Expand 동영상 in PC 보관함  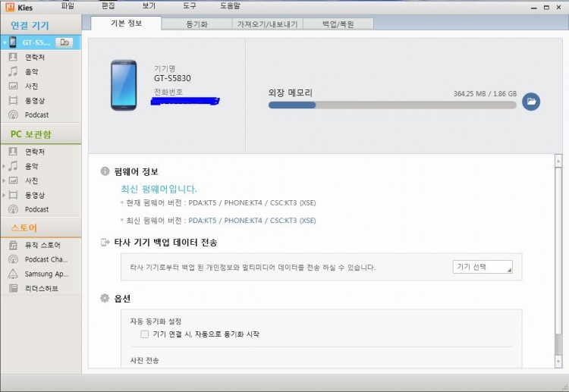4,195
